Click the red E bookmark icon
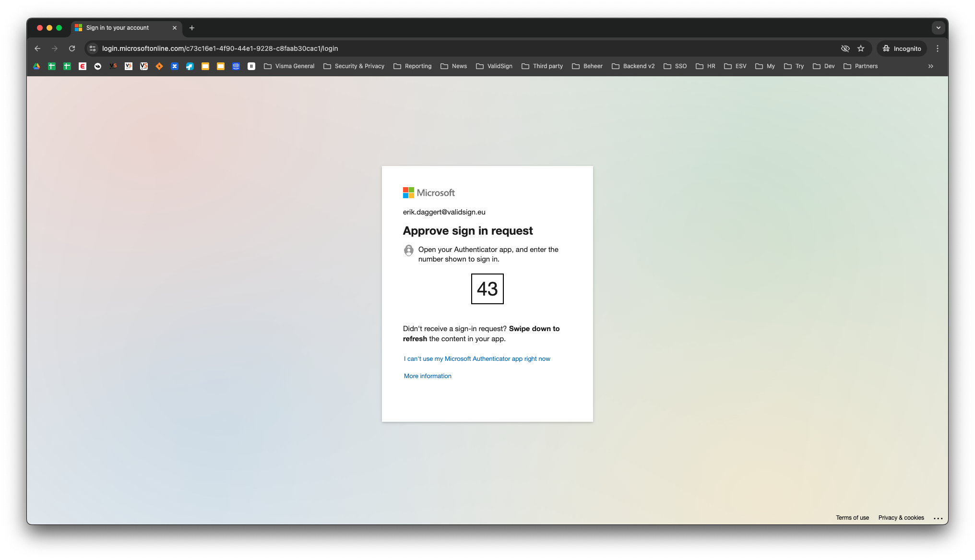The width and height of the screenshot is (975, 560). pos(83,66)
